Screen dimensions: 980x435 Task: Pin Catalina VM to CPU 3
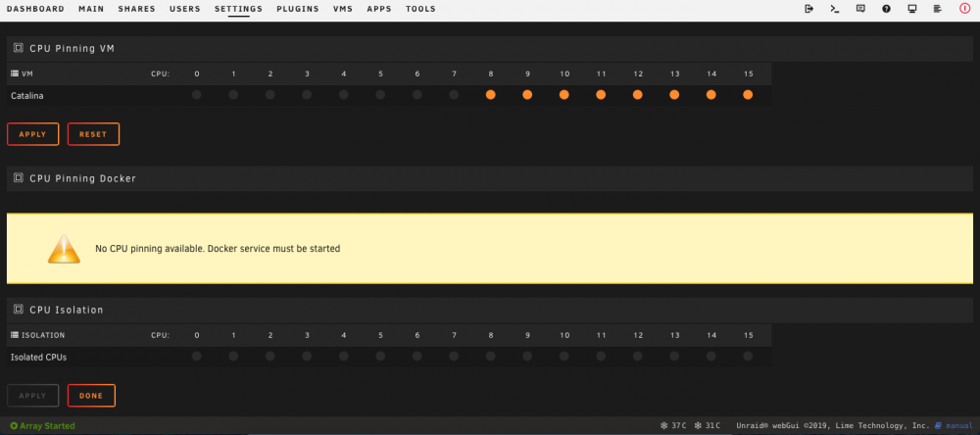coord(307,95)
